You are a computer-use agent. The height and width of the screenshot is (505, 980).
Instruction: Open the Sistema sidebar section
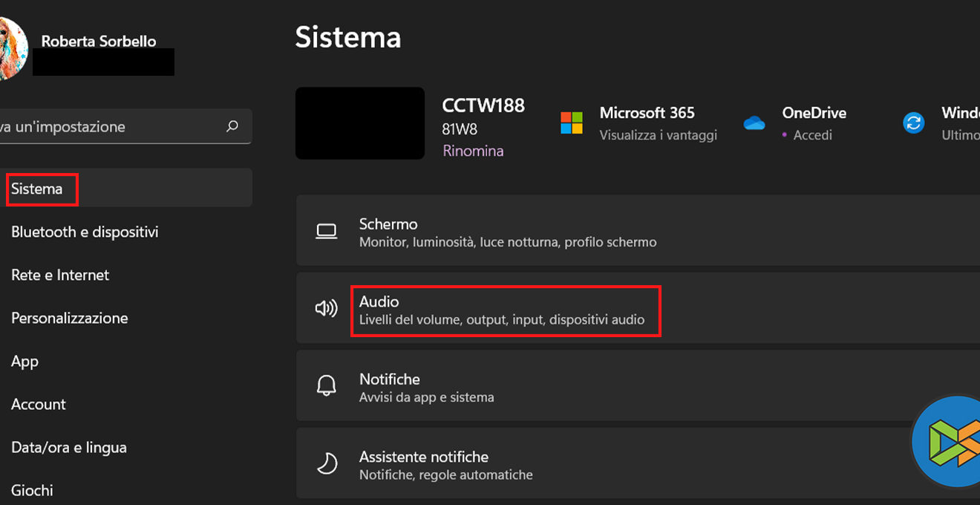(37, 189)
